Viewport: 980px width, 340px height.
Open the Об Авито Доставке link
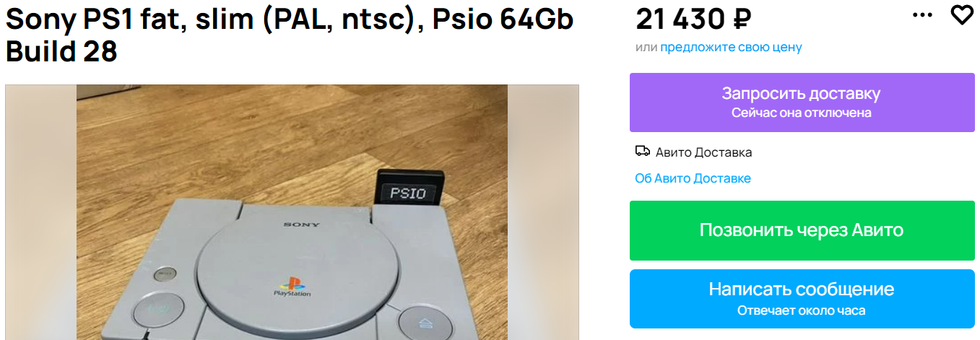693,178
